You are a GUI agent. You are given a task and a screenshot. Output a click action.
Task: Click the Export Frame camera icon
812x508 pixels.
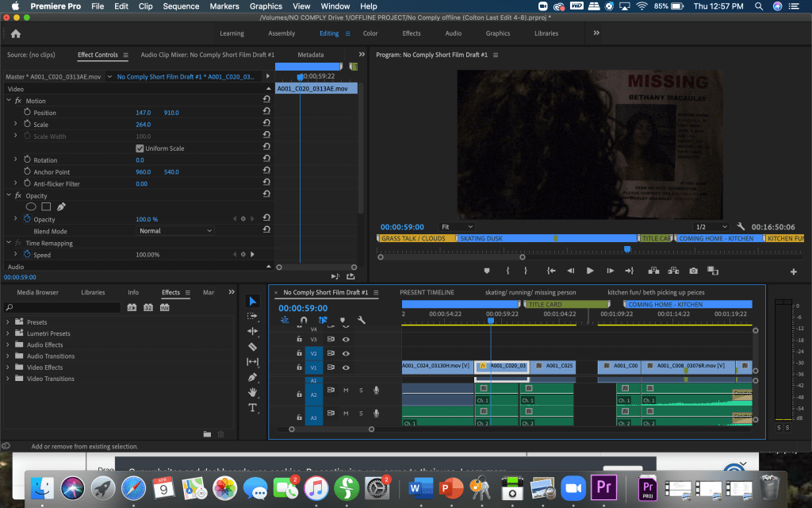tap(693, 271)
